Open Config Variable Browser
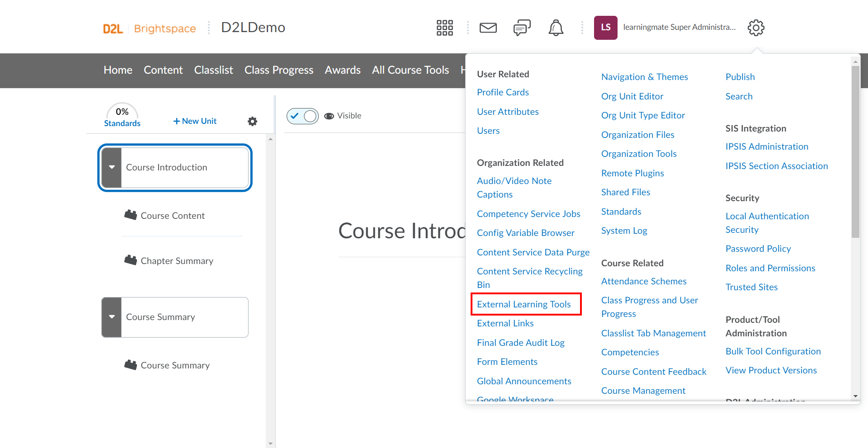868x448 pixels. [x=525, y=233]
